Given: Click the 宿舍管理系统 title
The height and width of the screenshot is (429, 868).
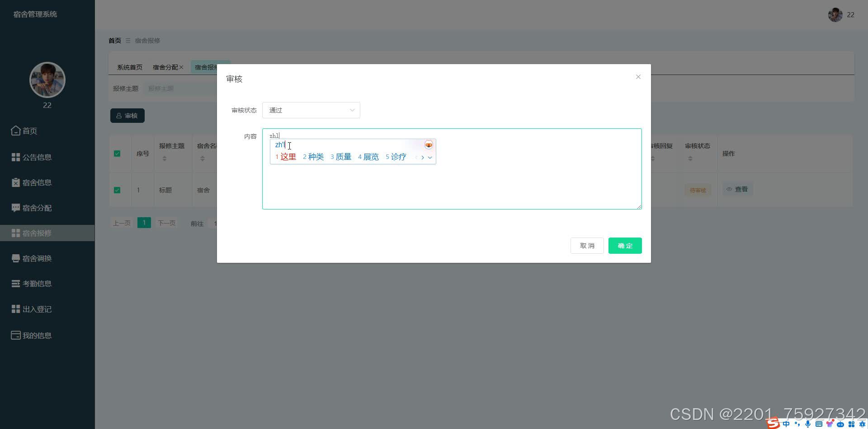Looking at the screenshot, I should (x=35, y=14).
